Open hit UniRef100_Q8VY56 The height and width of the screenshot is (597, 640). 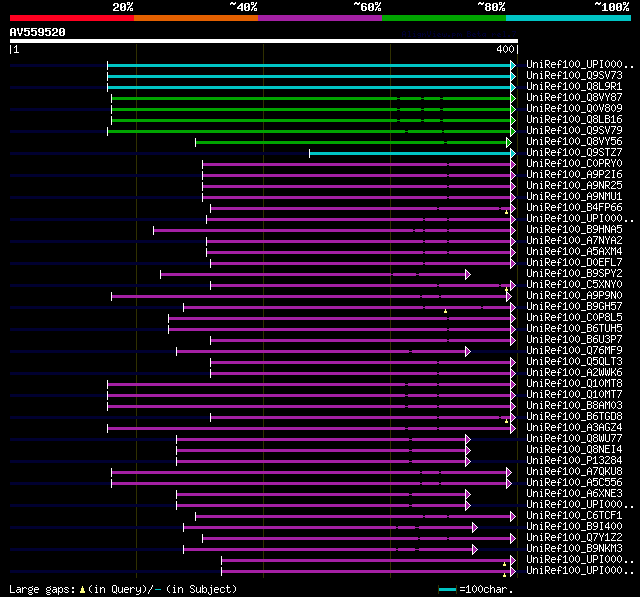click(574, 142)
